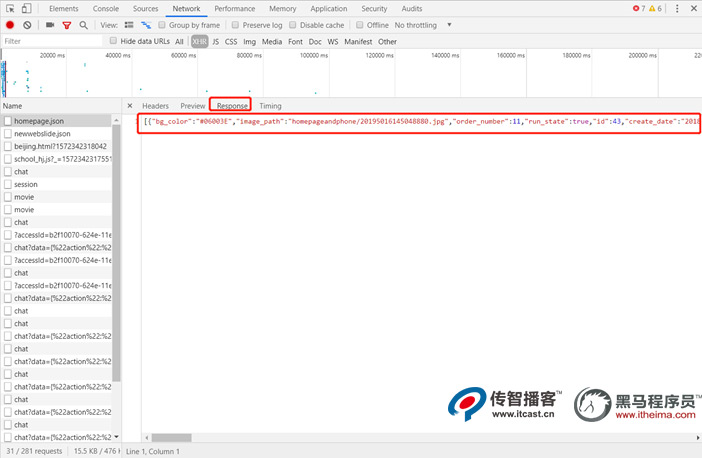Open the No throttling dropdown
The width and height of the screenshot is (702, 458).
tap(423, 25)
